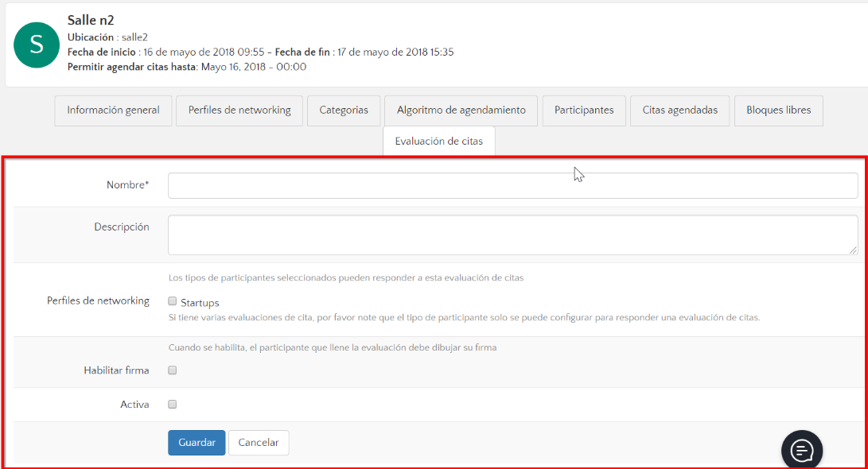The height and width of the screenshot is (469, 868).
Task: Toggle the Activa checkbox
Action: point(173,405)
